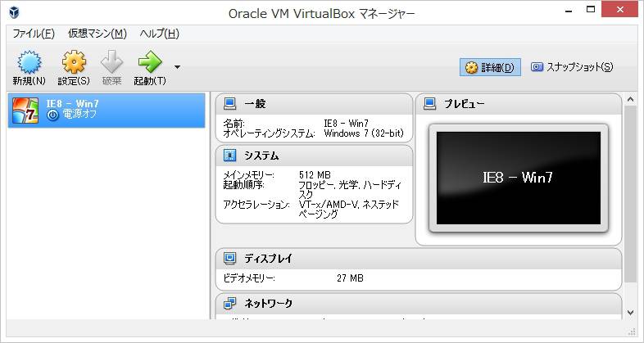644x343 pixels.
Task: Click the 512 MB memory value
Action: point(315,175)
